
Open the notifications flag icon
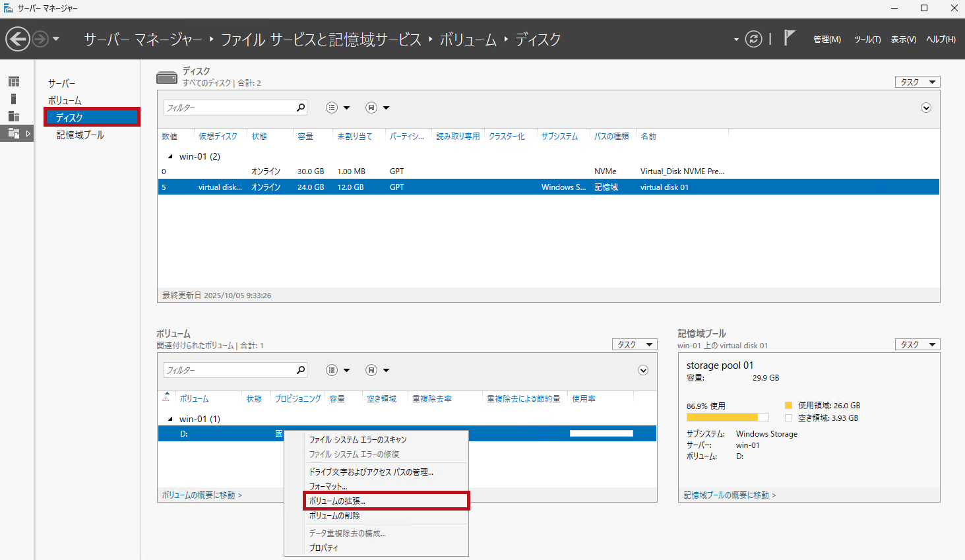[789, 38]
